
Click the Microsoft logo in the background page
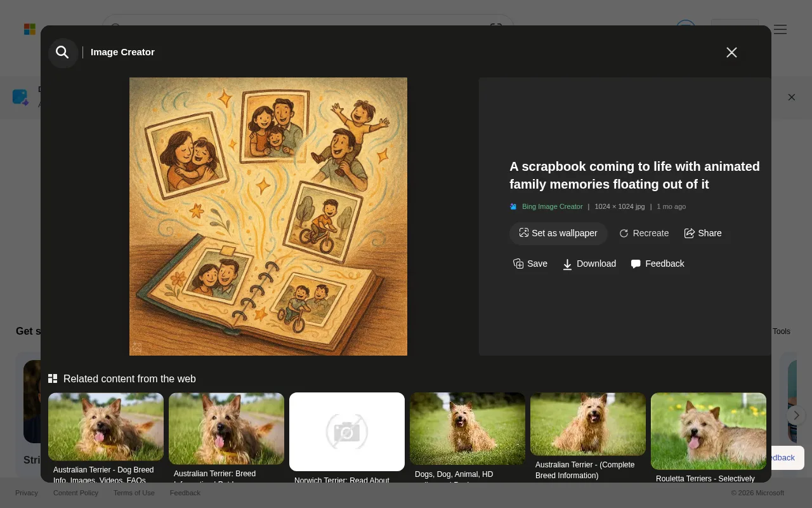click(x=30, y=29)
